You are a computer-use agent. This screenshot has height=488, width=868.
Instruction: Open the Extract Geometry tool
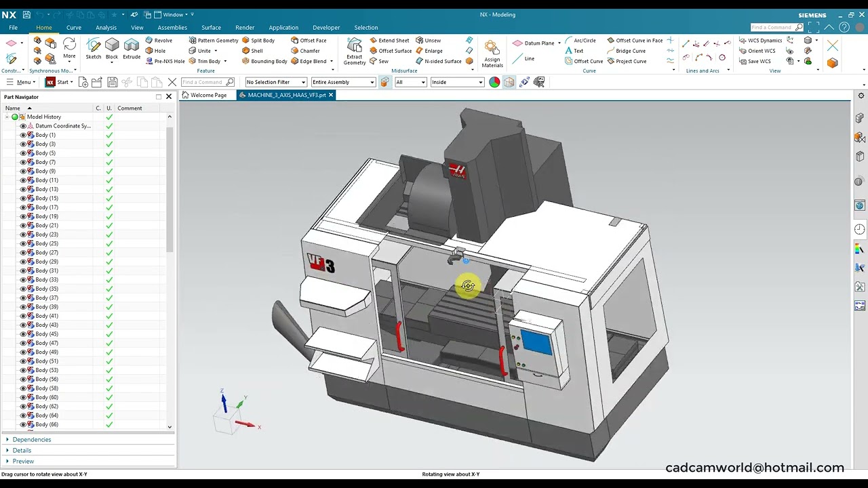tap(355, 51)
